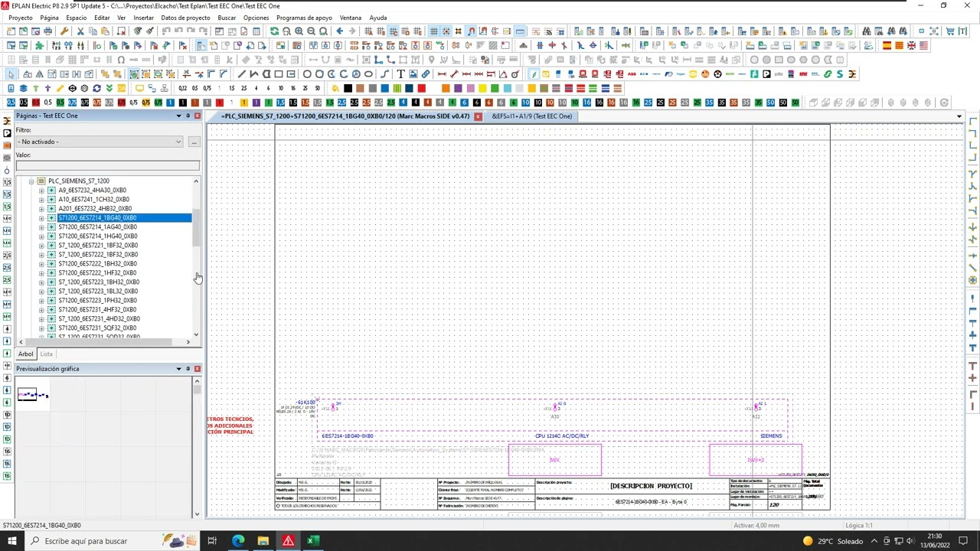Image resolution: width=980 pixels, height=551 pixels.
Task: Click the green puzzle piece macro icon
Action: coord(38,45)
